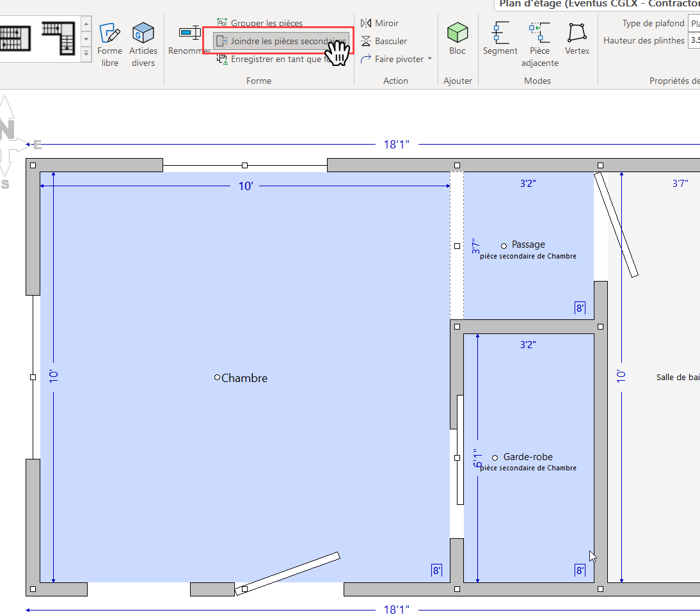Open the Type de plafond combo box
The image size is (700, 615).
[x=694, y=23]
